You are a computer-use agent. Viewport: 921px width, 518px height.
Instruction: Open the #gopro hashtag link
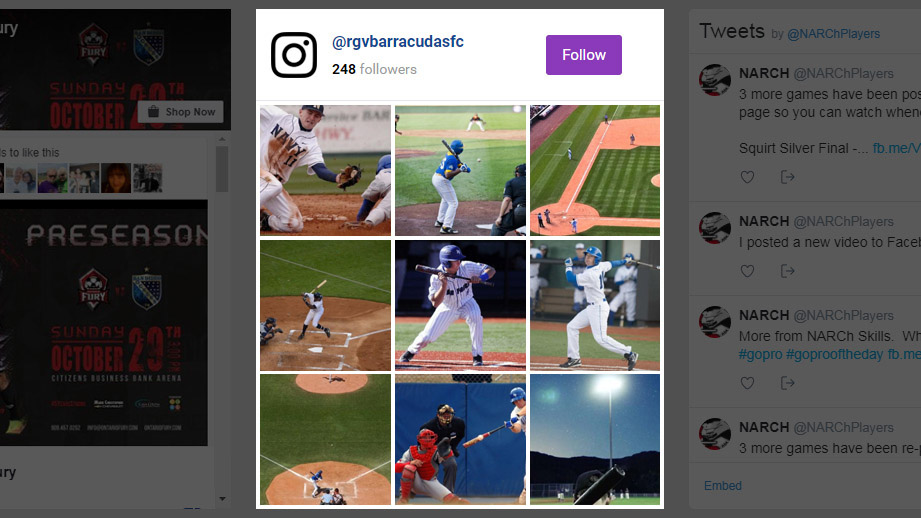pos(760,354)
